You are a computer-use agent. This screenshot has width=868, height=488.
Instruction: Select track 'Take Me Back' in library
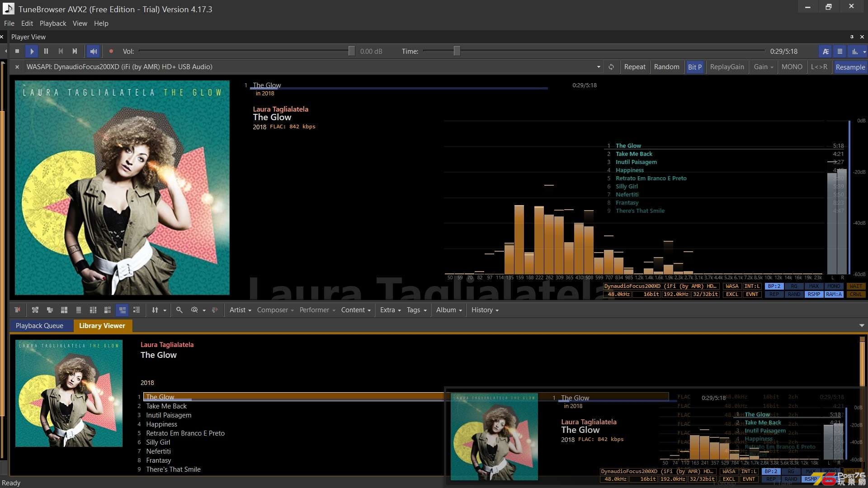[x=166, y=406]
